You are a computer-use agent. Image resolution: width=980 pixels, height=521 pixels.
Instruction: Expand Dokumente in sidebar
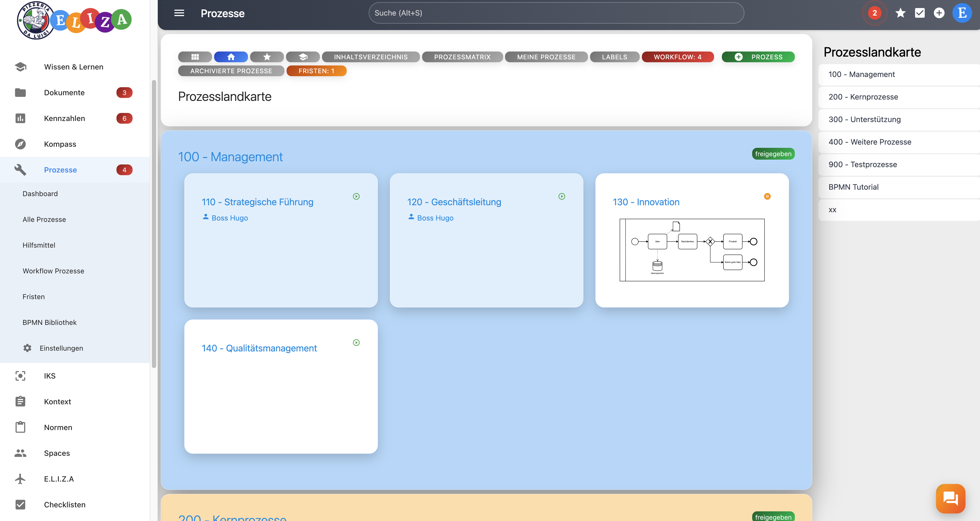coord(64,93)
